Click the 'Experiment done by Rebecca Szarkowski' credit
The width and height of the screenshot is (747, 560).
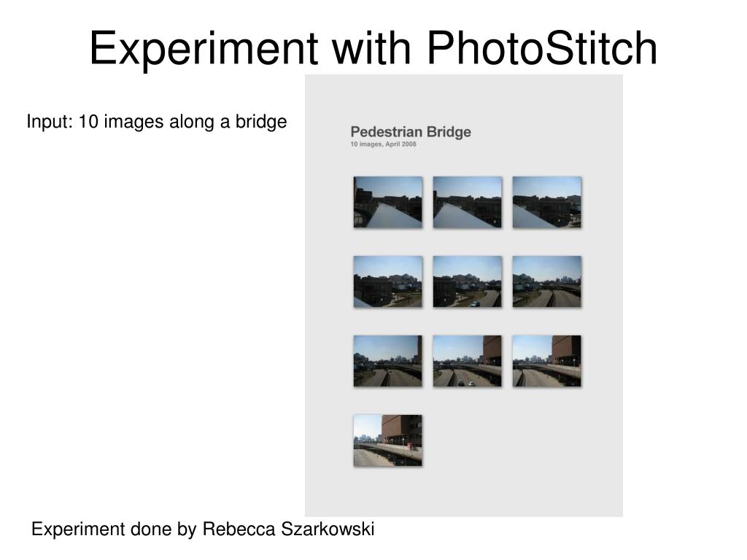coord(203,529)
